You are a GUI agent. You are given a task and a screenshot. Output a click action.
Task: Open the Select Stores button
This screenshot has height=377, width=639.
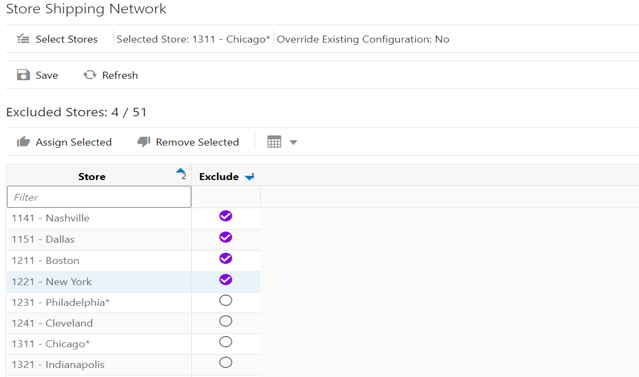[57, 39]
